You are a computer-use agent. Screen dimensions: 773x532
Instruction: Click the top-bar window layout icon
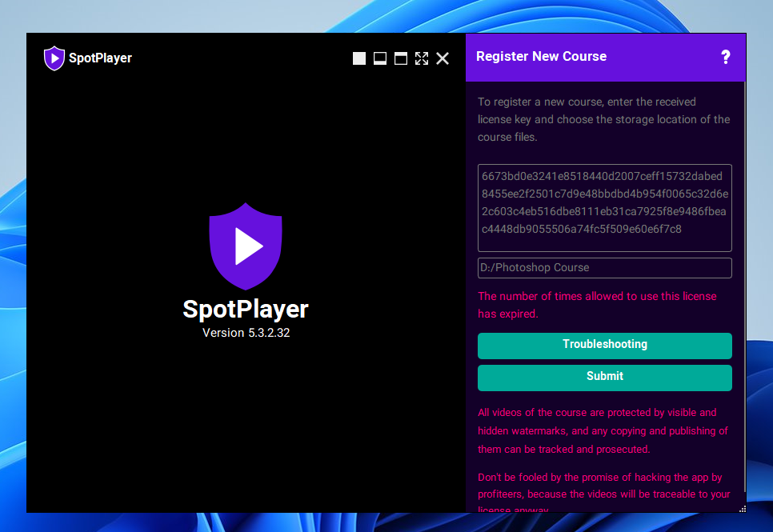(x=401, y=58)
